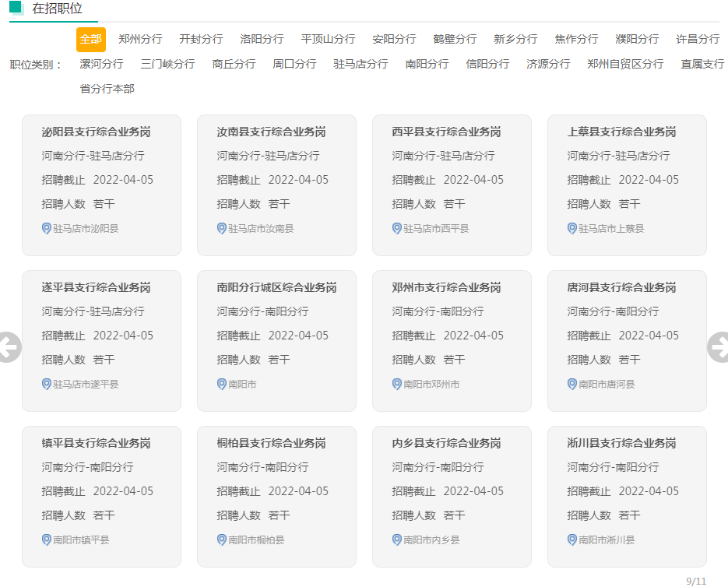Open 南阳分行城区综合业务岗 job posting

click(276, 287)
